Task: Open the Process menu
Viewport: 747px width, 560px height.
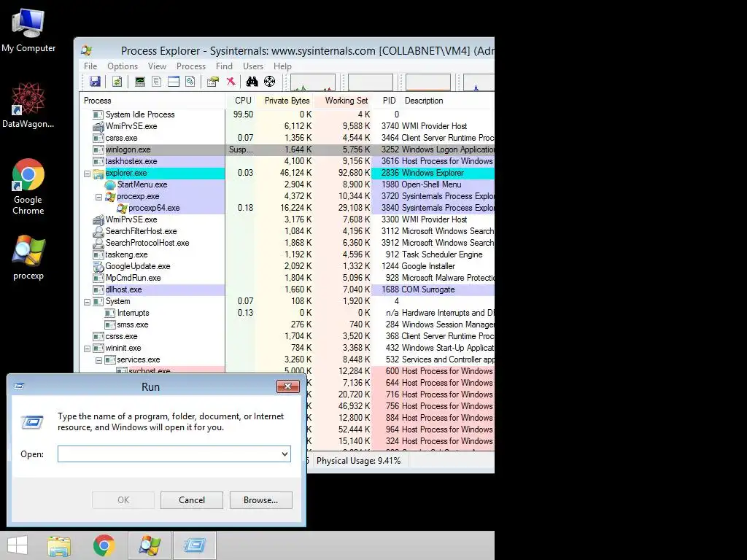Action: (x=191, y=66)
